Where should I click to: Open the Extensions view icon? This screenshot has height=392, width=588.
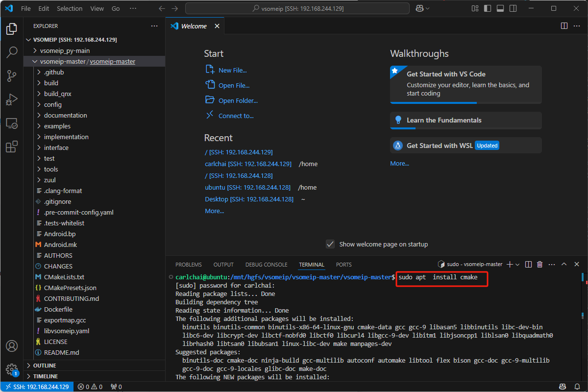click(x=12, y=147)
